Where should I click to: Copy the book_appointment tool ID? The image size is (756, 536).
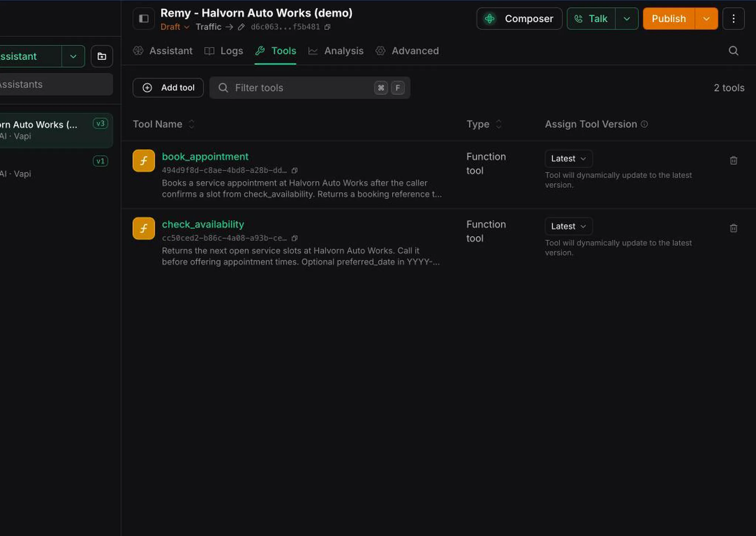pos(294,170)
